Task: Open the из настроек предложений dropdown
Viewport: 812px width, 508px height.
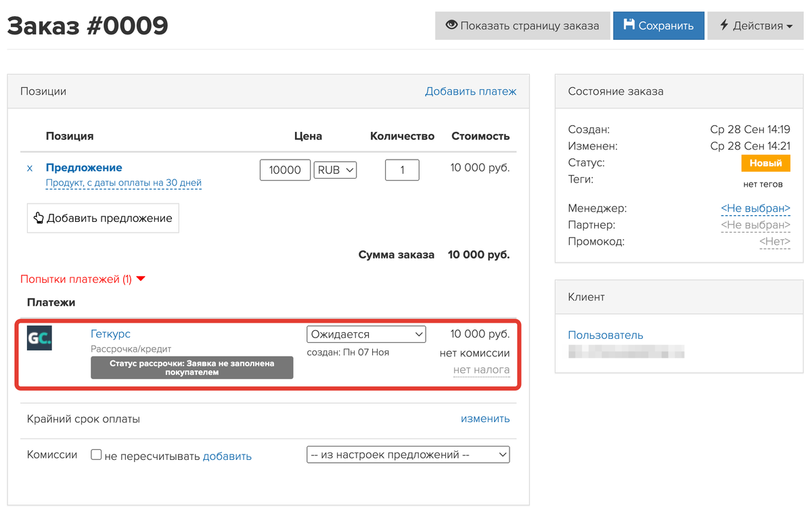Action: point(408,455)
